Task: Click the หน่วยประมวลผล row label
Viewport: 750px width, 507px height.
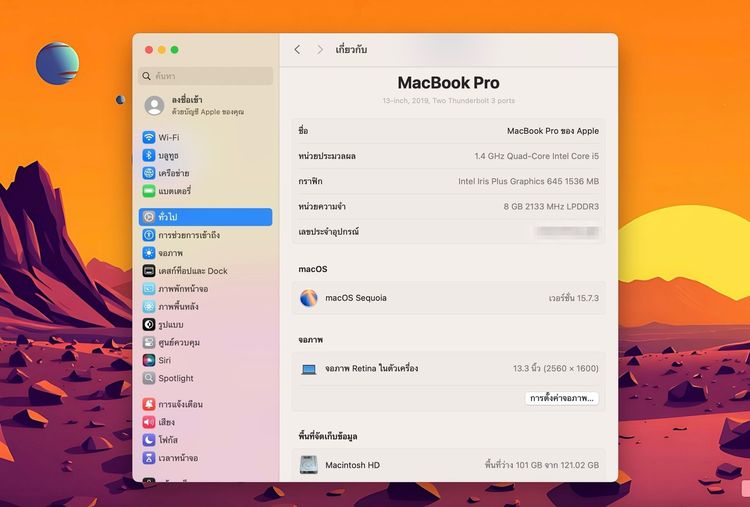Action: point(327,156)
